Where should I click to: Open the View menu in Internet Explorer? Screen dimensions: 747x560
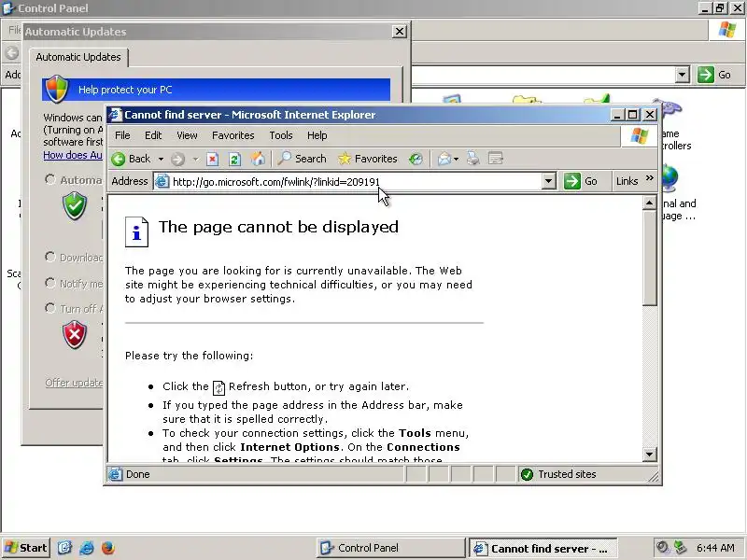[187, 135]
